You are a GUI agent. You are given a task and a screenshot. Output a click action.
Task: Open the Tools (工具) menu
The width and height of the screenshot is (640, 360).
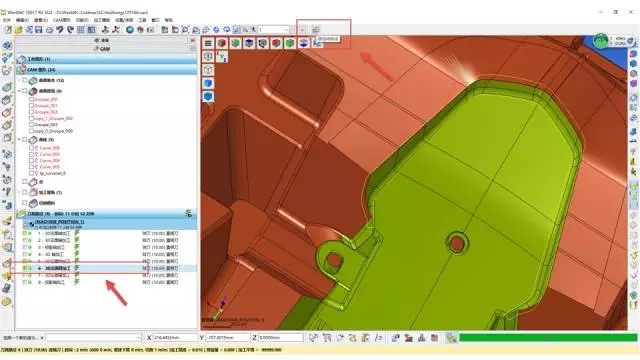pyautogui.click(x=142, y=20)
